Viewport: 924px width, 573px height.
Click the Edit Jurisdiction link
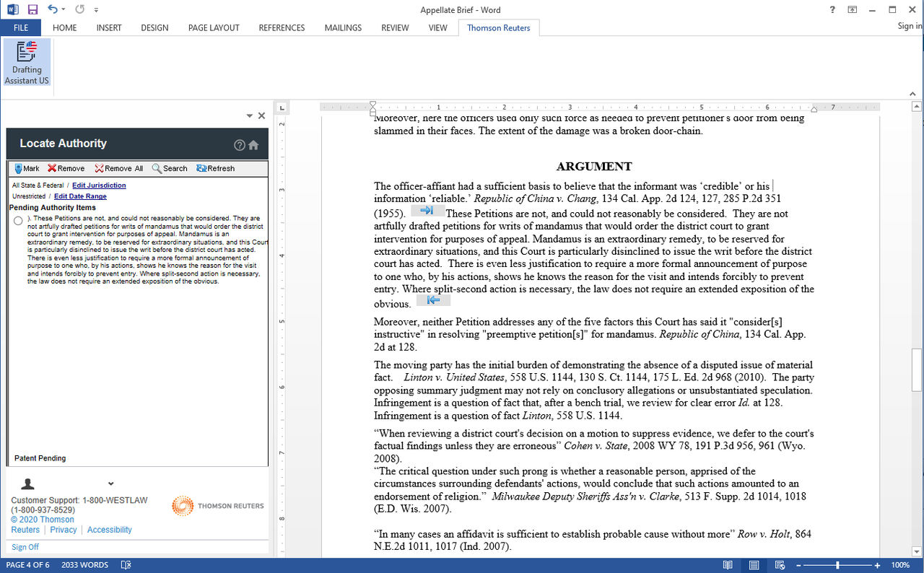99,185
